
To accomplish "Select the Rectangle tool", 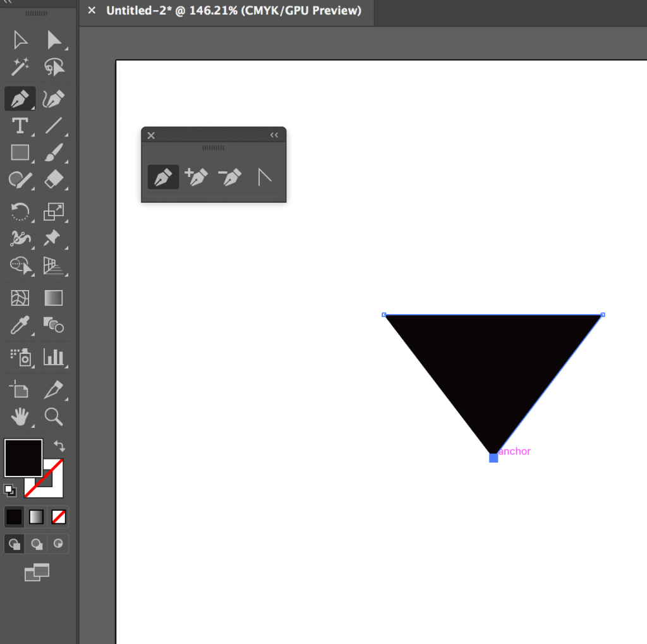I will pos(20,153).
